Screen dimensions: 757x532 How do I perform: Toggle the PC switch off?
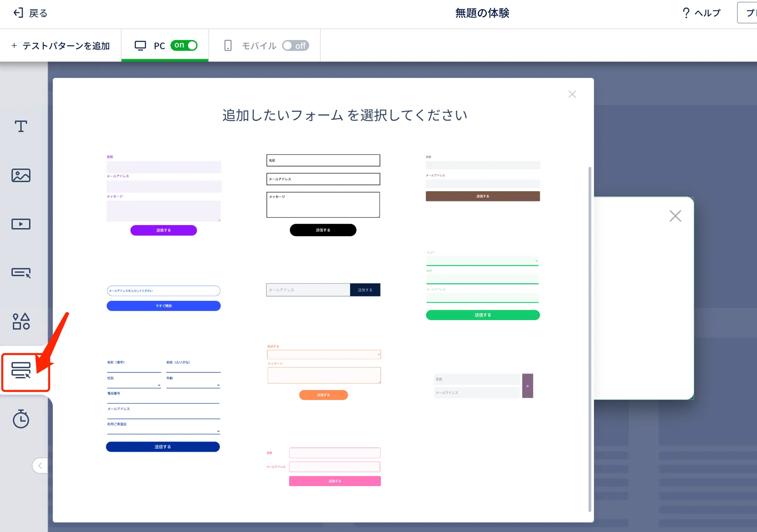tap(184, 45)
